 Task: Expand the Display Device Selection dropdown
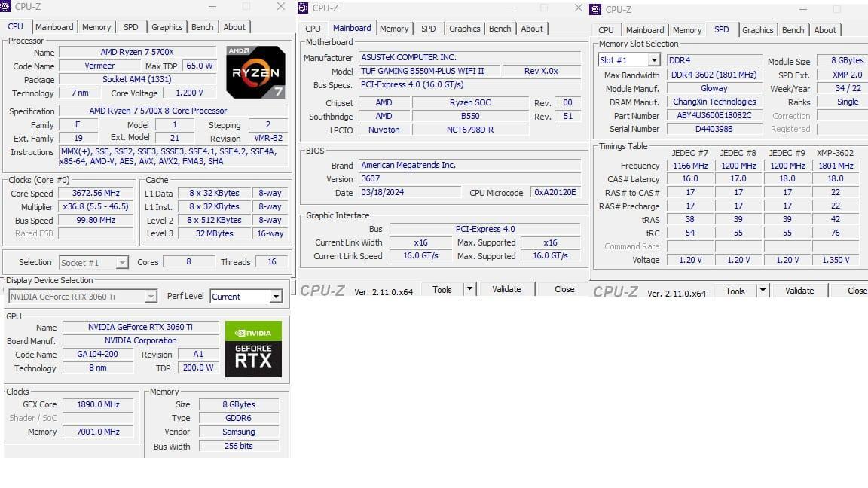83,297
